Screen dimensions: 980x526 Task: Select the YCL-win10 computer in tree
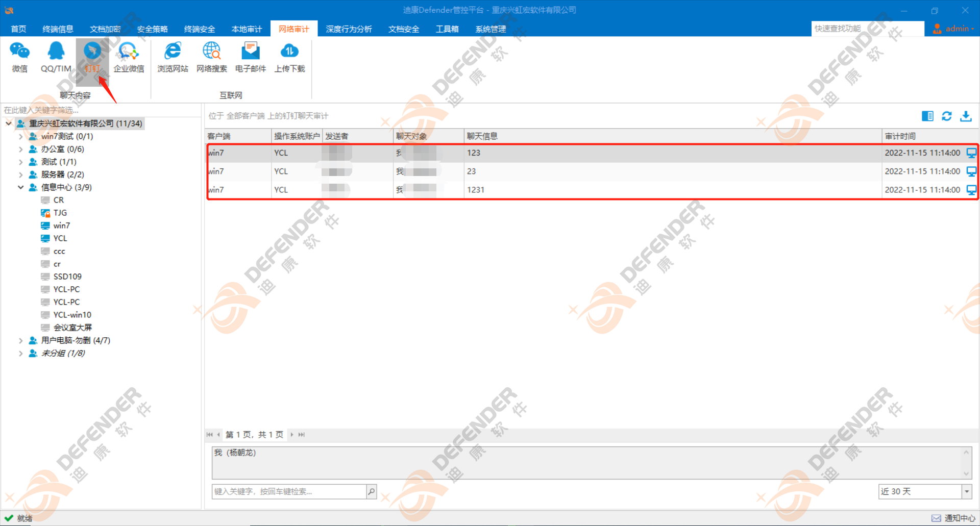point(72,315)
